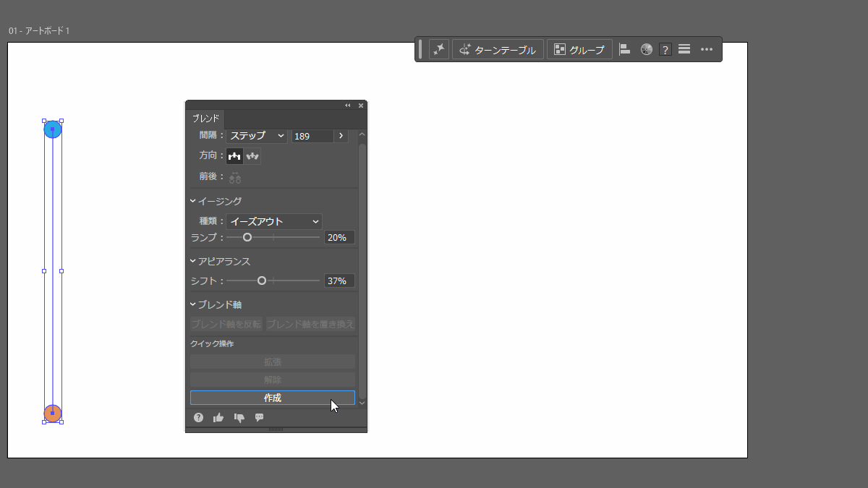Click the step count field showing 189
The image size is (868, 488).
(x=312, y=136)
